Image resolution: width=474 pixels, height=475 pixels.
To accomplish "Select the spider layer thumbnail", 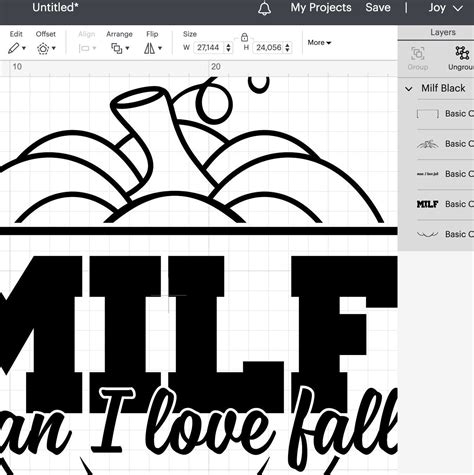I will (428, 144).
